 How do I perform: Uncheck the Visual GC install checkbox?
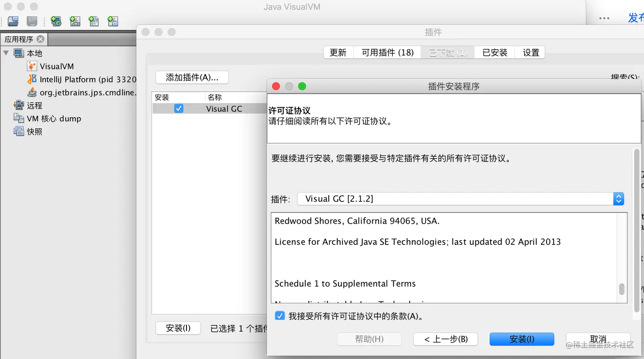tap(179, 109)
